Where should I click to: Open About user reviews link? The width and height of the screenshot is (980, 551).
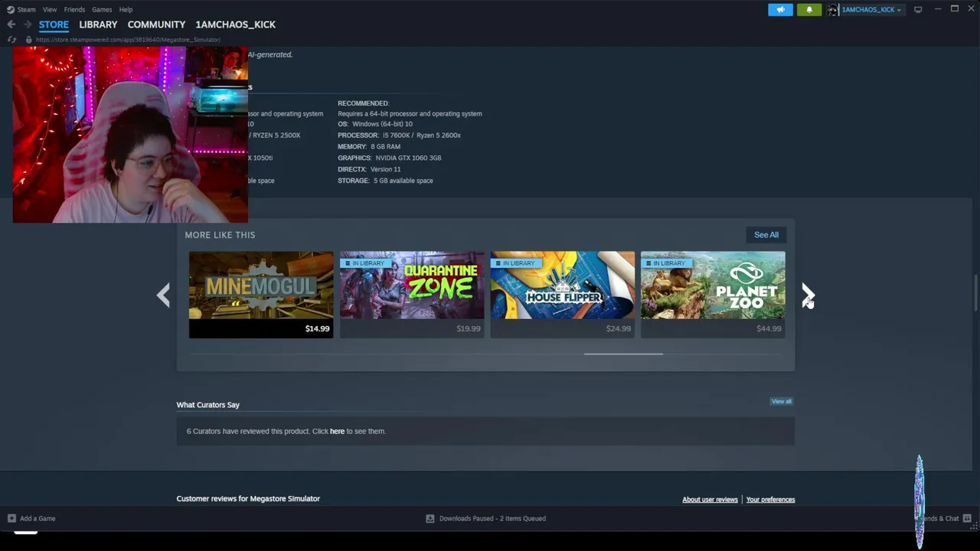(x=710, y=500)
